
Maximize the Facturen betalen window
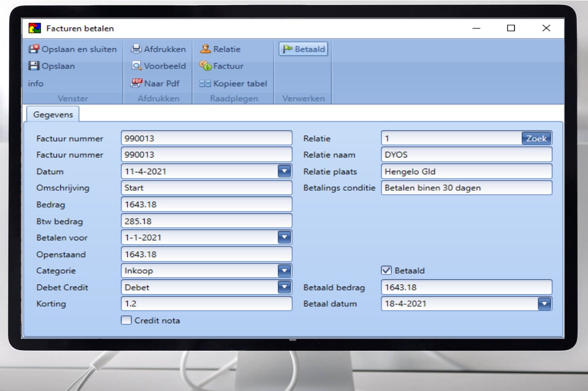tap(511, 28)
